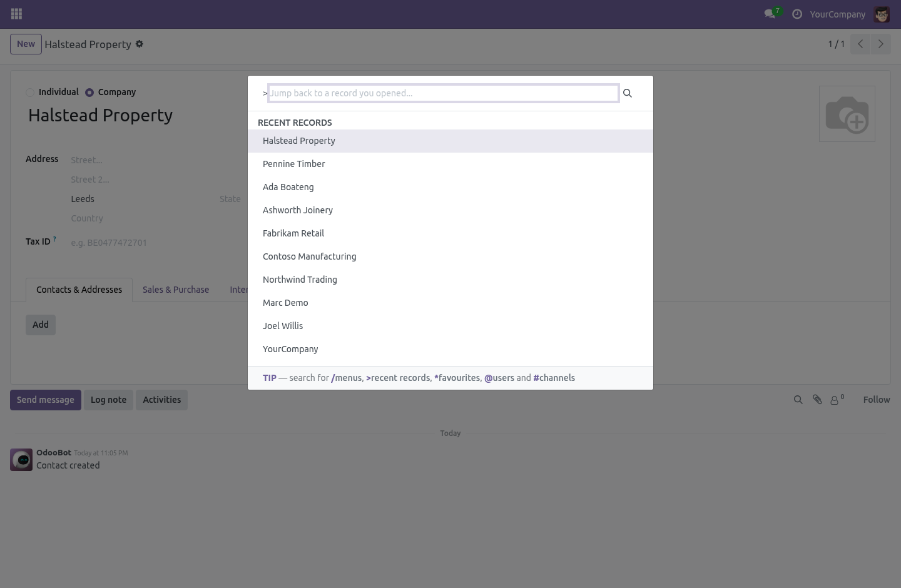This screenshot has height=588, width=901.
Task: Jump to Northwind Trading record
Action: coord(450,280)
